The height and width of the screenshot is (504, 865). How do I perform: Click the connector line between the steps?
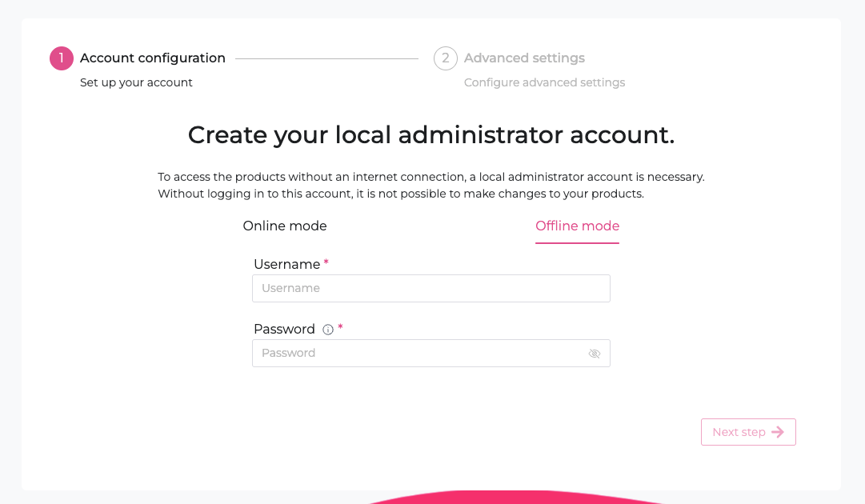point(326,58)
